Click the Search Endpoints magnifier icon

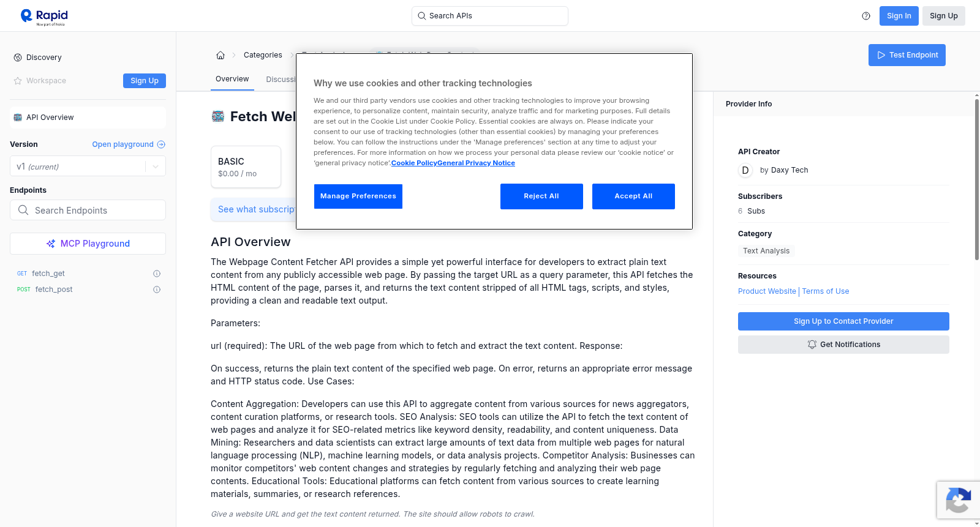click(23, 210)
